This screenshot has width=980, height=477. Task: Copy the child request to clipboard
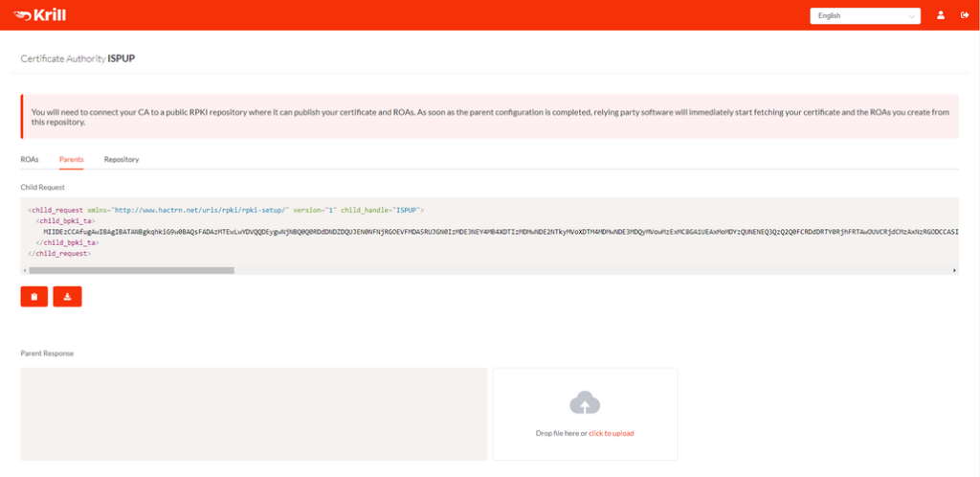(34, 297)
